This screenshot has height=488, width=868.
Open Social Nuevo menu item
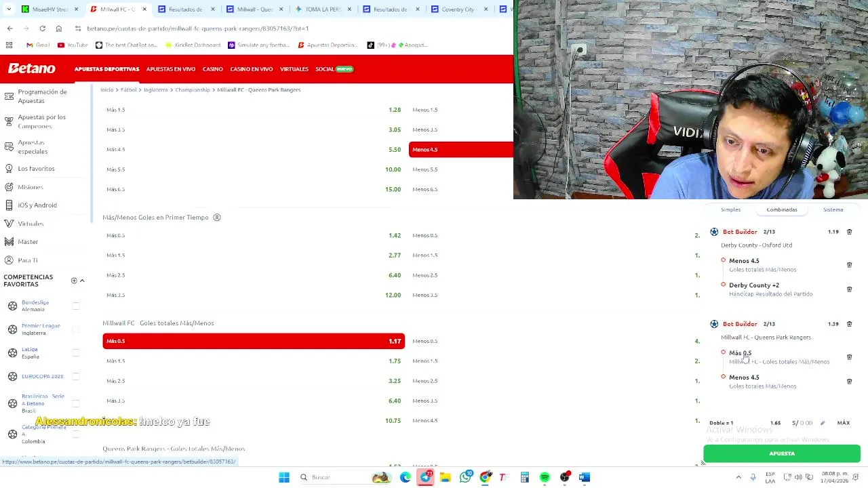pyautogui.click(x=334, y=69)
